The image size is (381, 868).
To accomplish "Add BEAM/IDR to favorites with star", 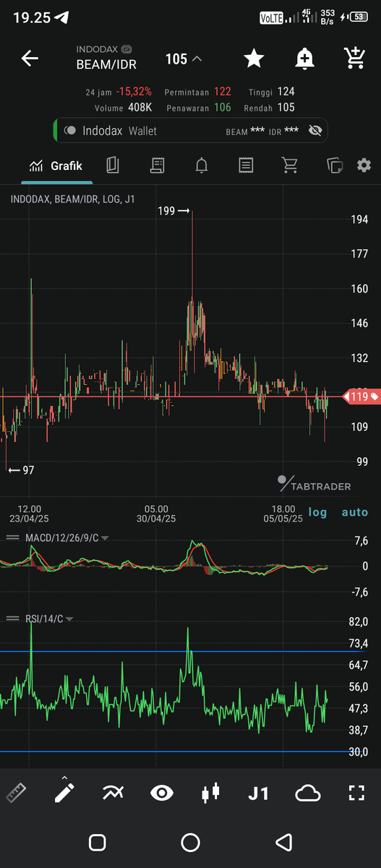I will [254, 59].
